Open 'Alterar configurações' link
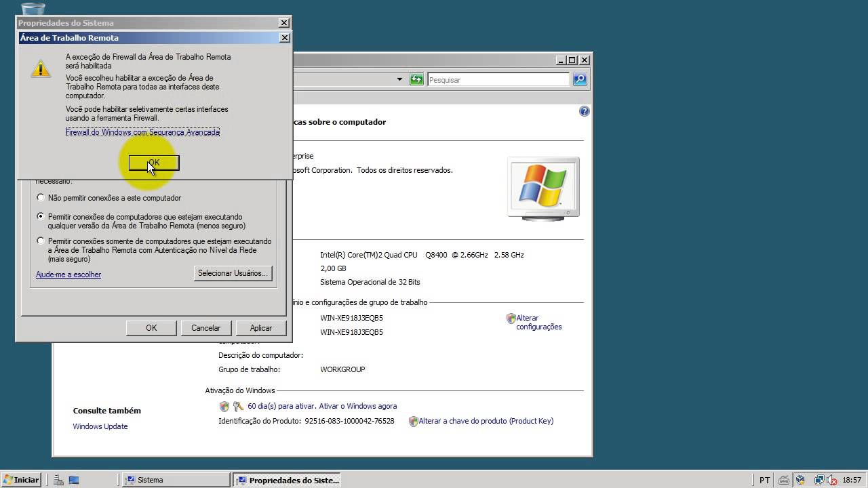Image resolution: width=868 pixels, height=488 pixels. click(539, 322)
